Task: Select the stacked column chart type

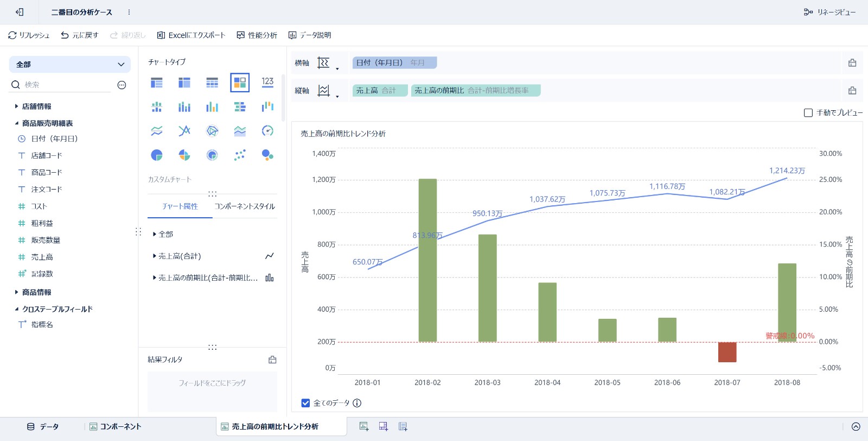Action: (x=184, y=106)
